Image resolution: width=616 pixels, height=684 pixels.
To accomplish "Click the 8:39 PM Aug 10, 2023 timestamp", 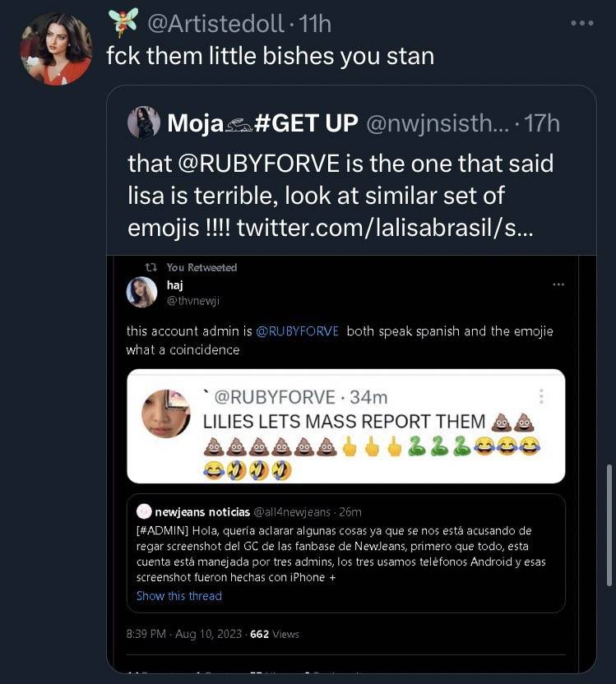I will click(183, 634).
